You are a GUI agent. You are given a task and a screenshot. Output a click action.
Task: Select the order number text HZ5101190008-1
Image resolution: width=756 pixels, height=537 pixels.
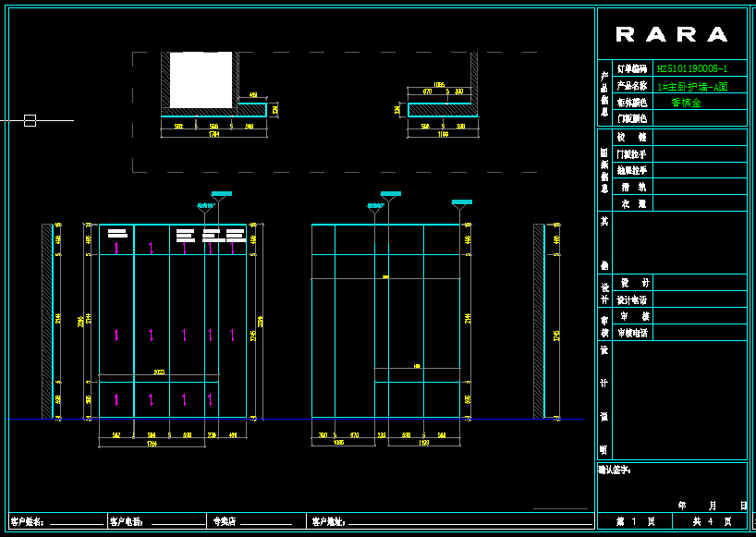point(691,68)
